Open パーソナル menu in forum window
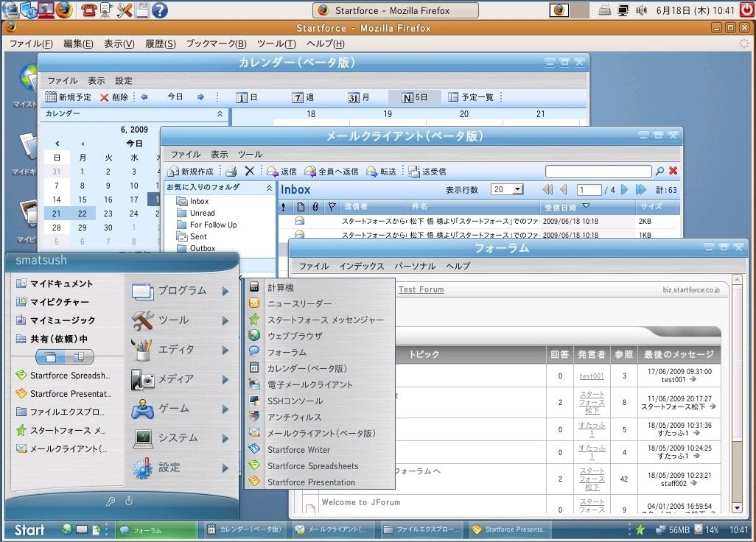 [415, 266]
